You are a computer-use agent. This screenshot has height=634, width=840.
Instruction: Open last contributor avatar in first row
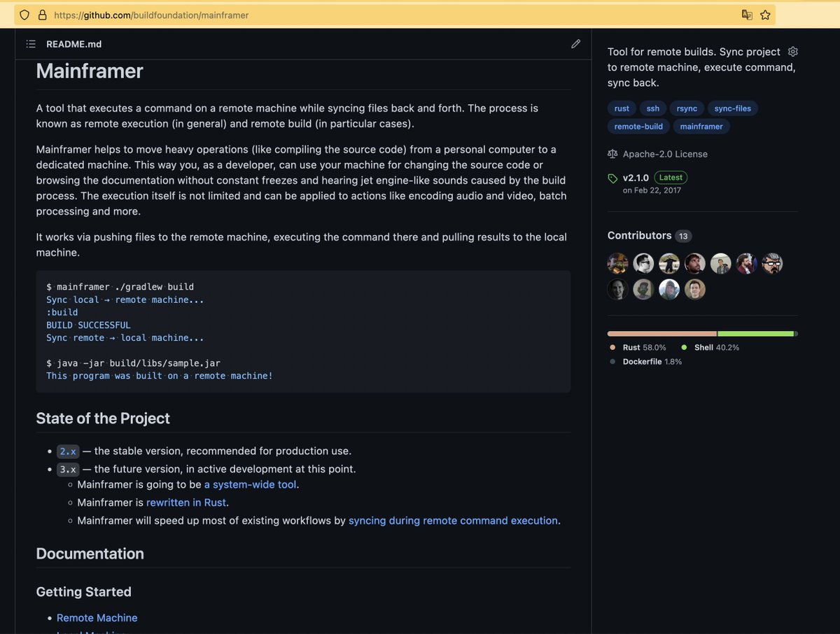[772, 264]
